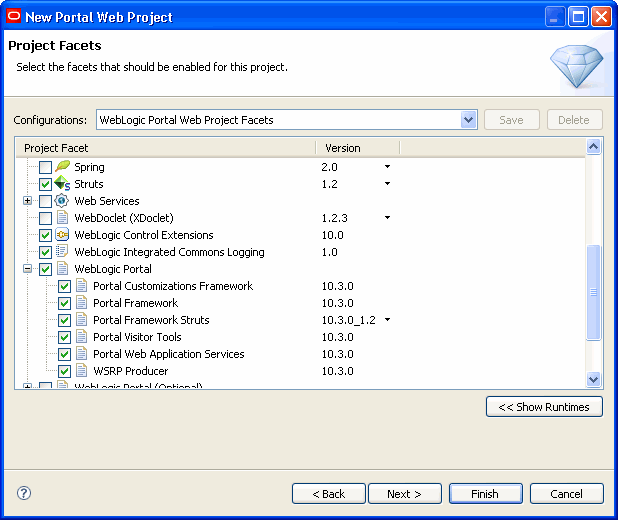
Task: Click the WebDoclet (XDoclet) document icon
Action: 62,218
